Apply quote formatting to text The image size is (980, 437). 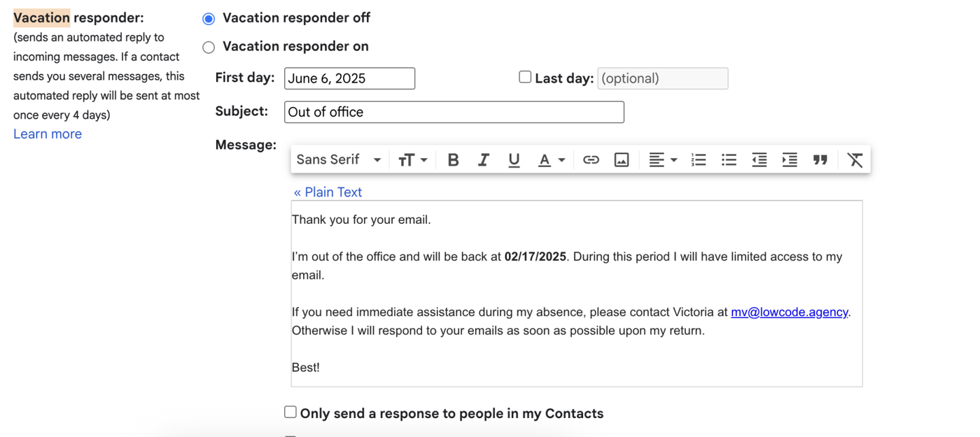click(x=820, y=160)
